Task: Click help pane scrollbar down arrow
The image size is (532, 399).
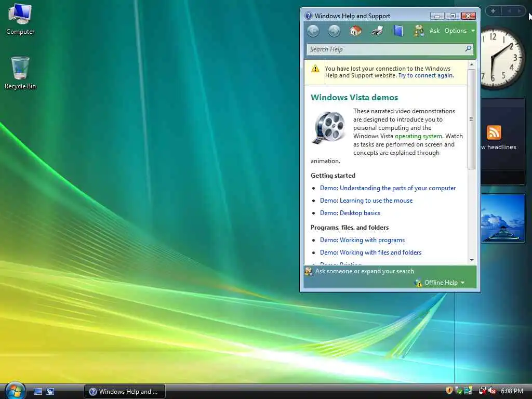Action: tap(472, 260)
